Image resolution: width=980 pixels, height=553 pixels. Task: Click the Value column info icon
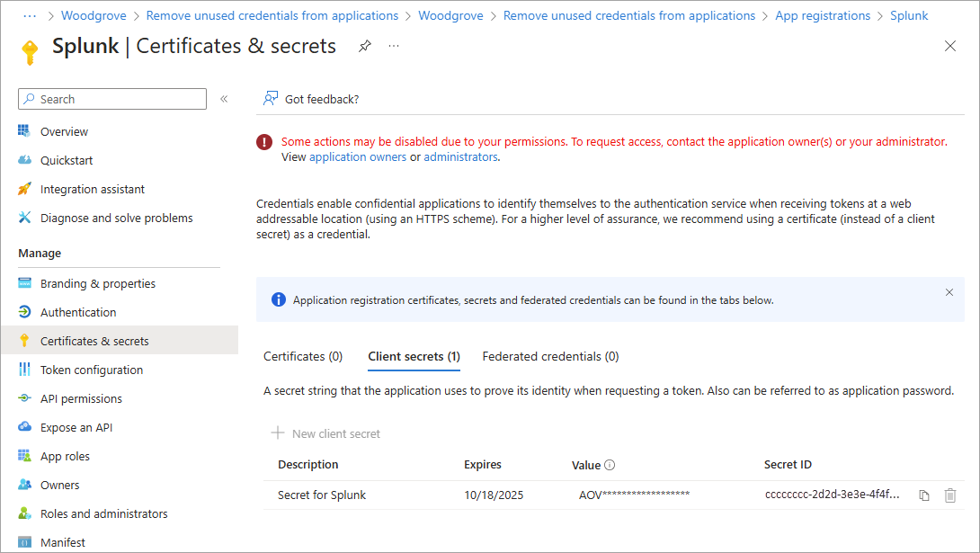[x=610, y=465]
